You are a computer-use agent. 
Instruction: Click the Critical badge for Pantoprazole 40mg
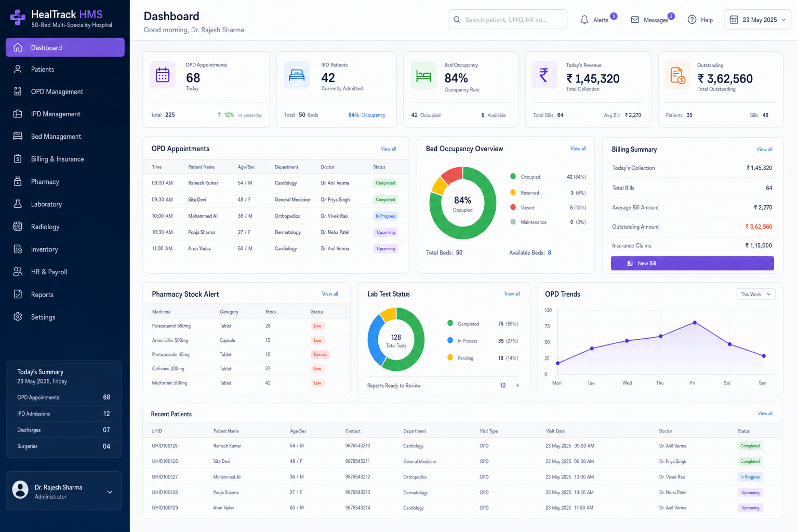coord(321,354)
